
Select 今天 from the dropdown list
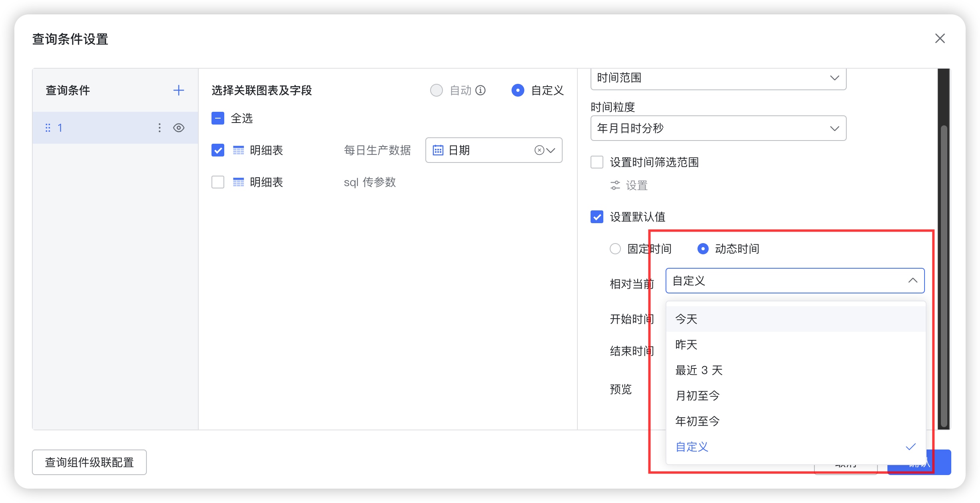[796, 319]
